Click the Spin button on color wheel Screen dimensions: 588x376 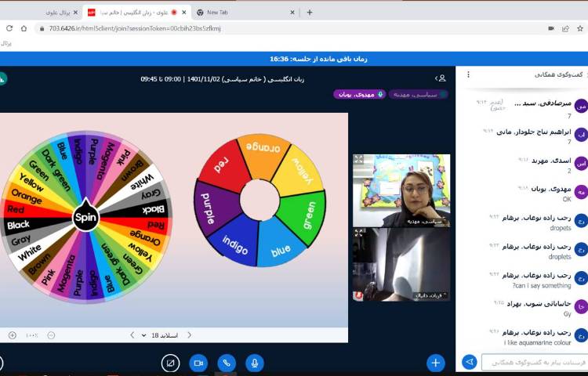tap(85, 217)
